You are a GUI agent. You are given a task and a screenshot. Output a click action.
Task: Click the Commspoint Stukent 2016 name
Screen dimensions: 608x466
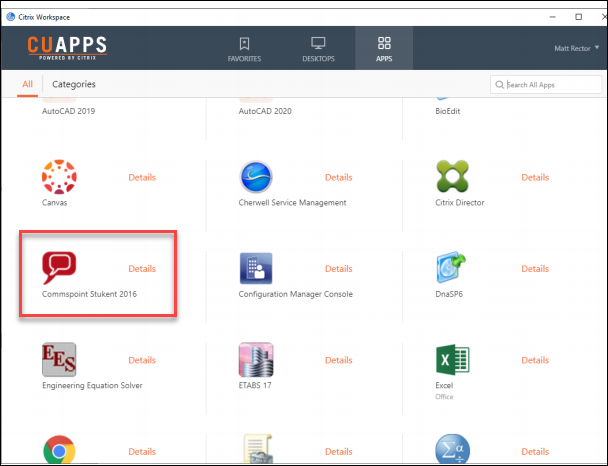(89, 294)
